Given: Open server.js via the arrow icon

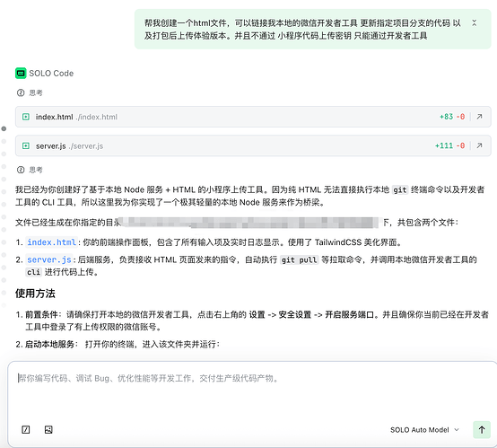Looking at the screenshot, I should pos(479,146).
